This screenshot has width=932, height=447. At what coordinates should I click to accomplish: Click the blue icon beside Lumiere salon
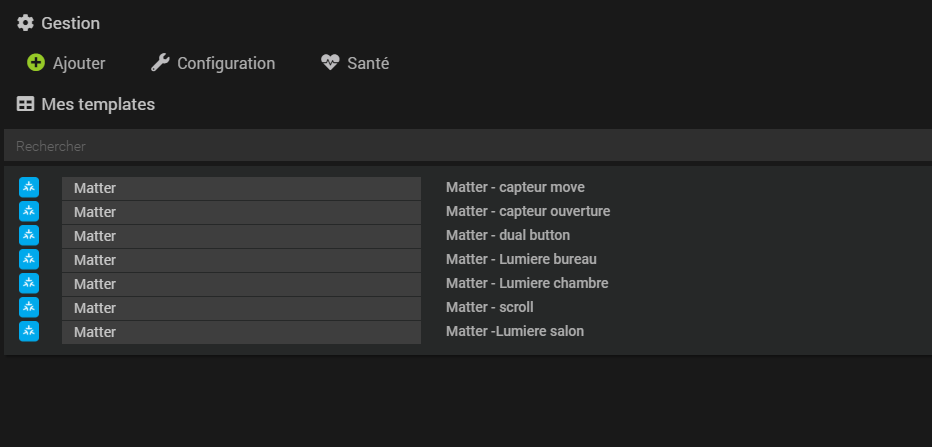29,331
